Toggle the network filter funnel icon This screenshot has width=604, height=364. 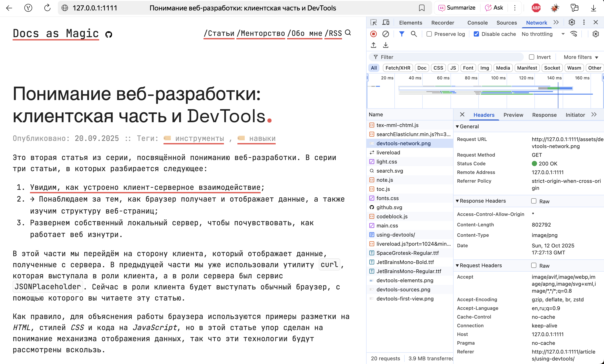click(402, 34)
